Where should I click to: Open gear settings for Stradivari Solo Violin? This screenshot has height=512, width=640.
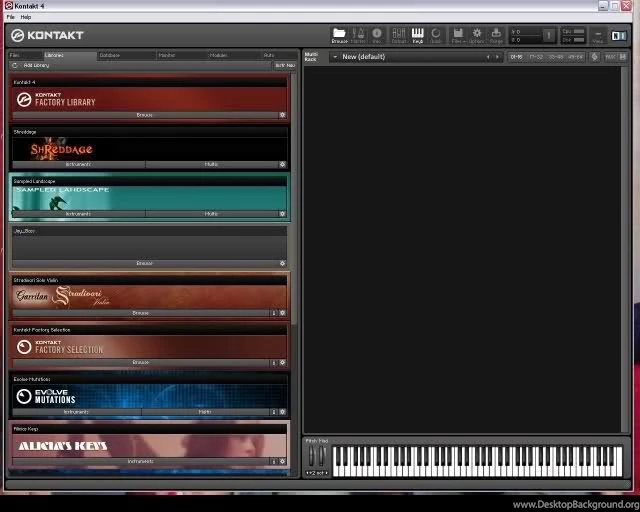[x=282, y=313]
